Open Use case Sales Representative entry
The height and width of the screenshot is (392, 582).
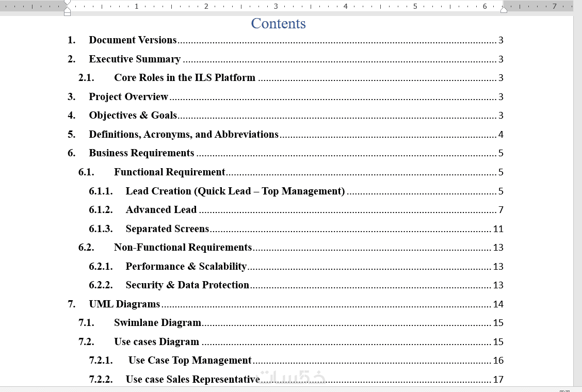(x=296, y=380)
